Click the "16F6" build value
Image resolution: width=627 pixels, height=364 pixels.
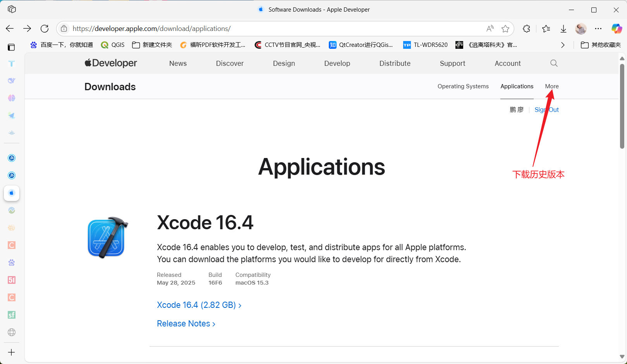[215, 283]
